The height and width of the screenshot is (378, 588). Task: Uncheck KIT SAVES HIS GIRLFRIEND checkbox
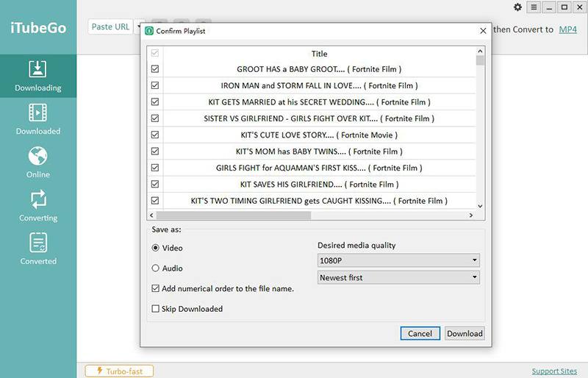click(155, 185)
